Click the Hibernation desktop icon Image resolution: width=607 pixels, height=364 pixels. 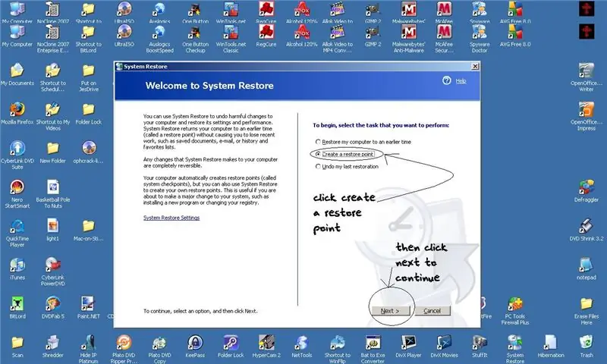pos(551,343)
